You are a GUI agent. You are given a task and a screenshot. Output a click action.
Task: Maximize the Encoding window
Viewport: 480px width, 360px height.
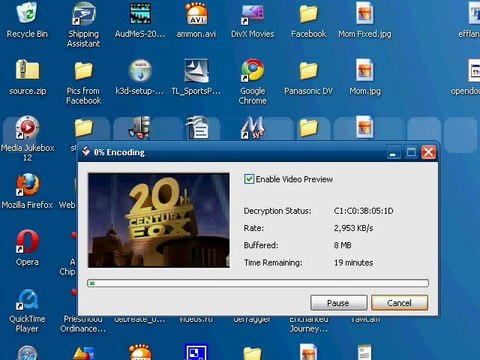pos(411,152)
